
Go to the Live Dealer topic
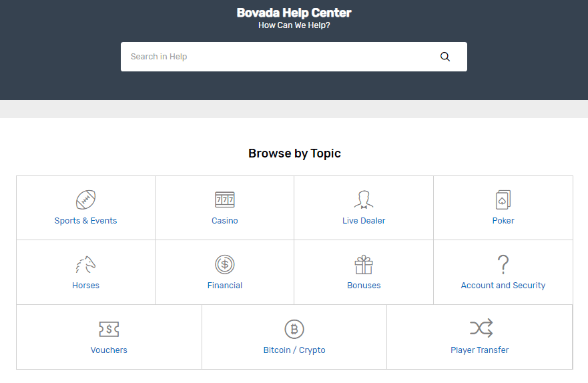tap(364, 221)
